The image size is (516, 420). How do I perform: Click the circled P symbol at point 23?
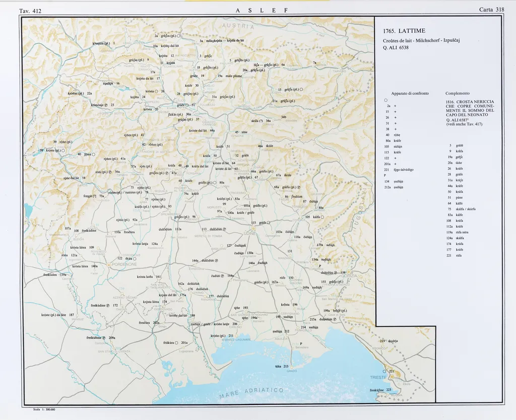106,105
